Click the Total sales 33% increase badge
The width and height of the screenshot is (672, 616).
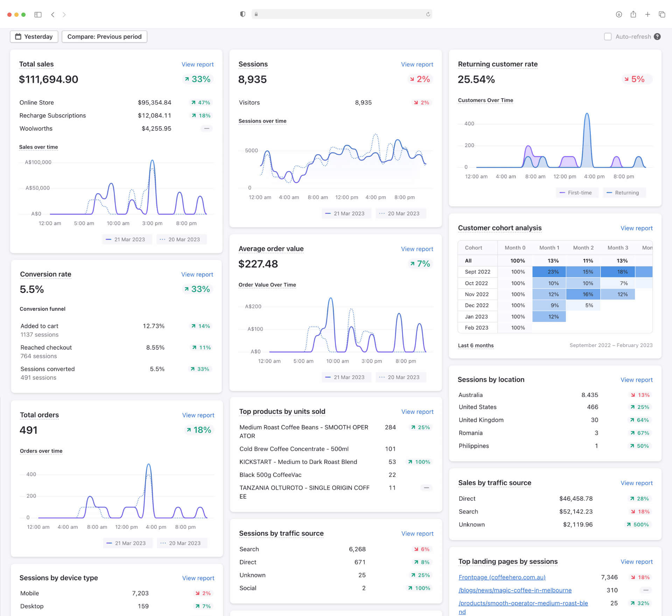[198, 79]
